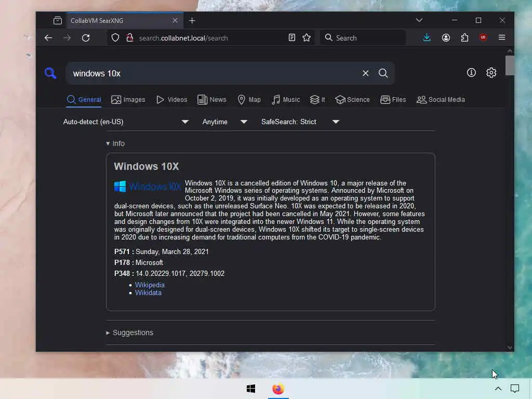Click the Windows 10X logo image
Image resolution: width=532 pixels, height=399 pixels.
click(x=148, y=187)
